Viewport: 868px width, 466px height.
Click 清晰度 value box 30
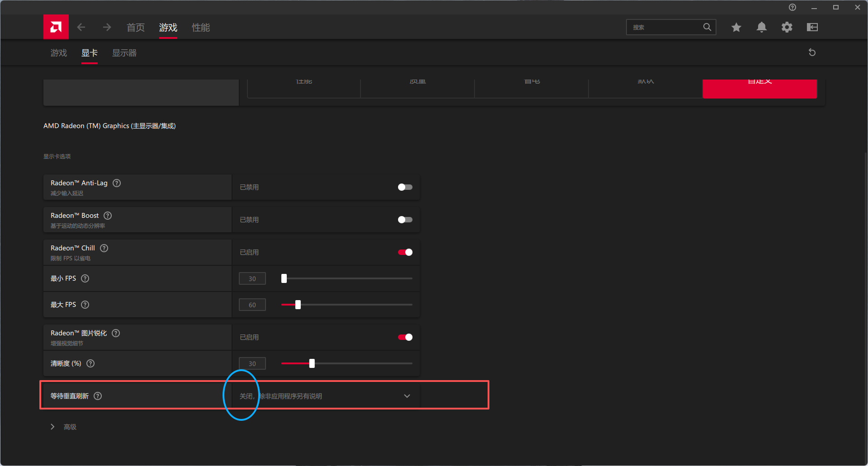point(252,363)
